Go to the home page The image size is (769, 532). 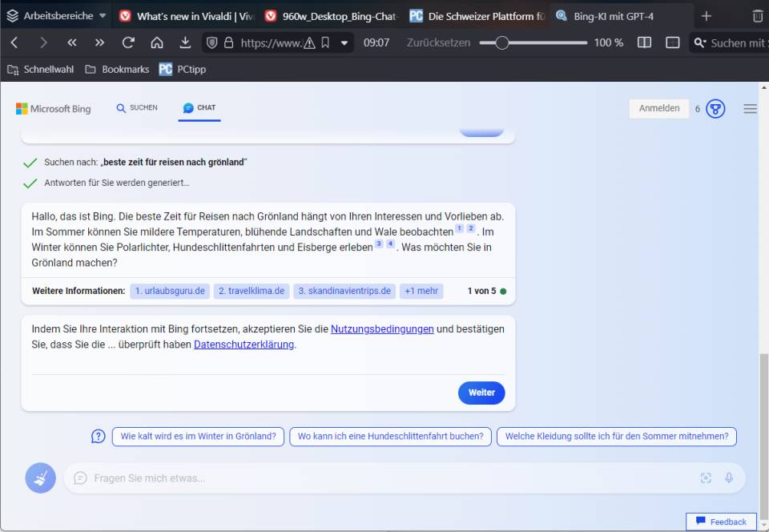[157, 43]
